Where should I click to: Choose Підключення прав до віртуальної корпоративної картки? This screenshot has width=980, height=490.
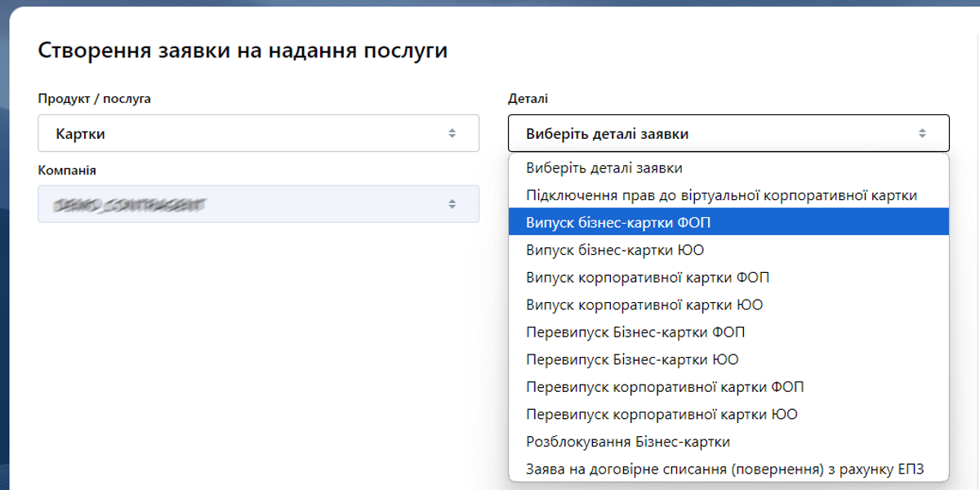click(x=728, y=195)
